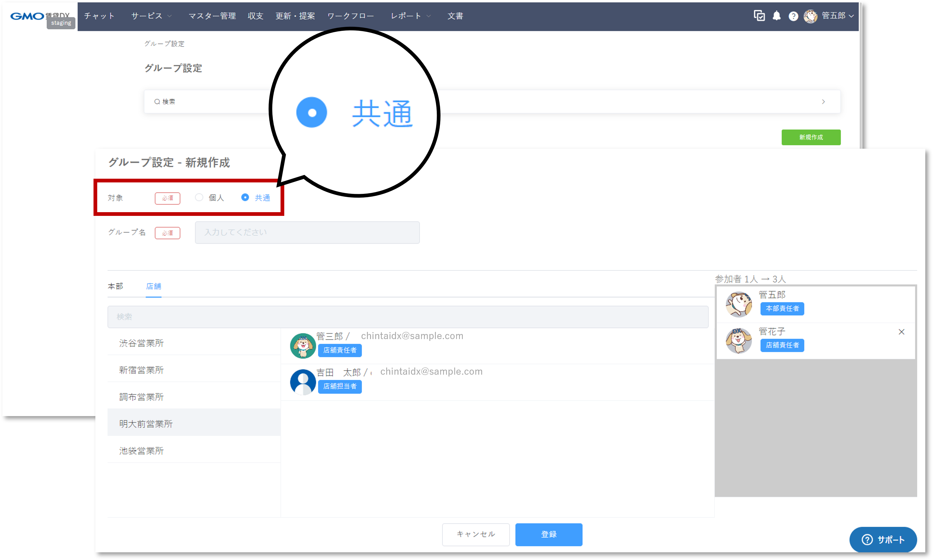This screenshot has width=933, height=560.
Task: Click the 管五郎 account avatar top right
Action: pyautogui.click(x=811, y=16)
